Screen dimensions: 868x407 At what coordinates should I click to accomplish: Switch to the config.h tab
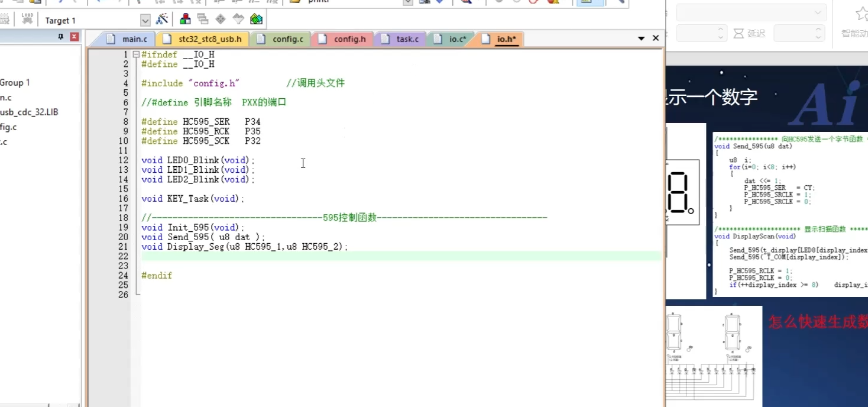[x=342, y=39]
